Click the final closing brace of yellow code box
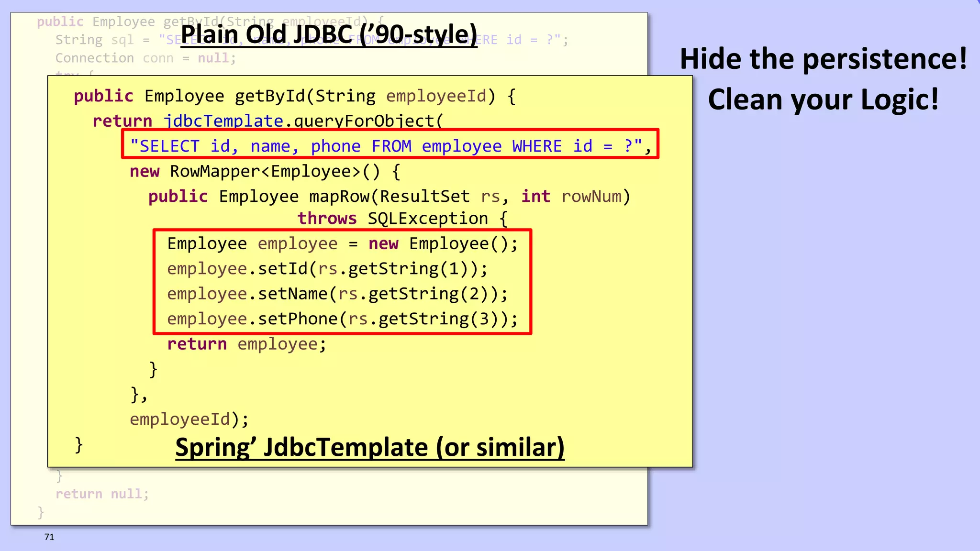Screen dimensions: 980x551 [79, 445]
